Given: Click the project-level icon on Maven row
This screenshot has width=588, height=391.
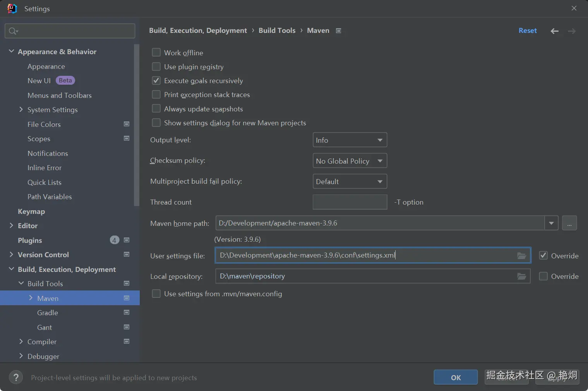Looking at the screenshot, I should 127,298.
